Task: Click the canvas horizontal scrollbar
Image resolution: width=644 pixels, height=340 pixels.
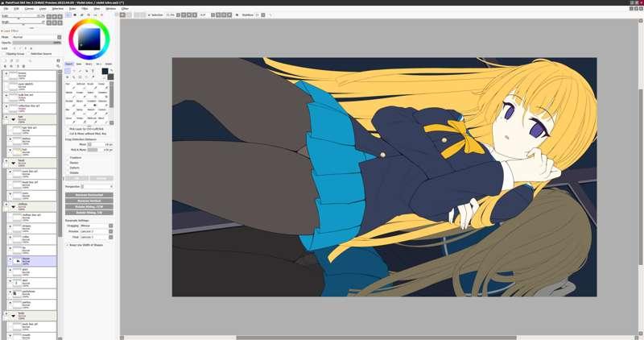Action: coord(376,338)
